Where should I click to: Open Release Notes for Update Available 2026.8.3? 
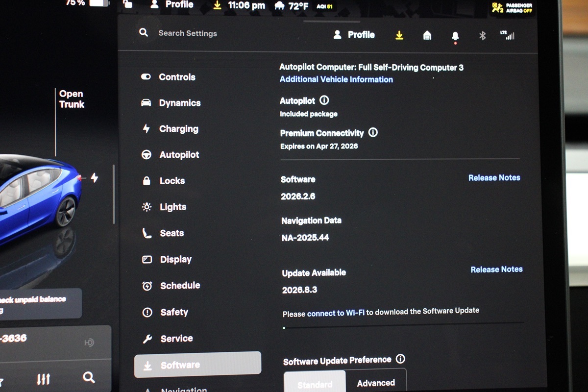pyautogui.click(x=496, y=269)
